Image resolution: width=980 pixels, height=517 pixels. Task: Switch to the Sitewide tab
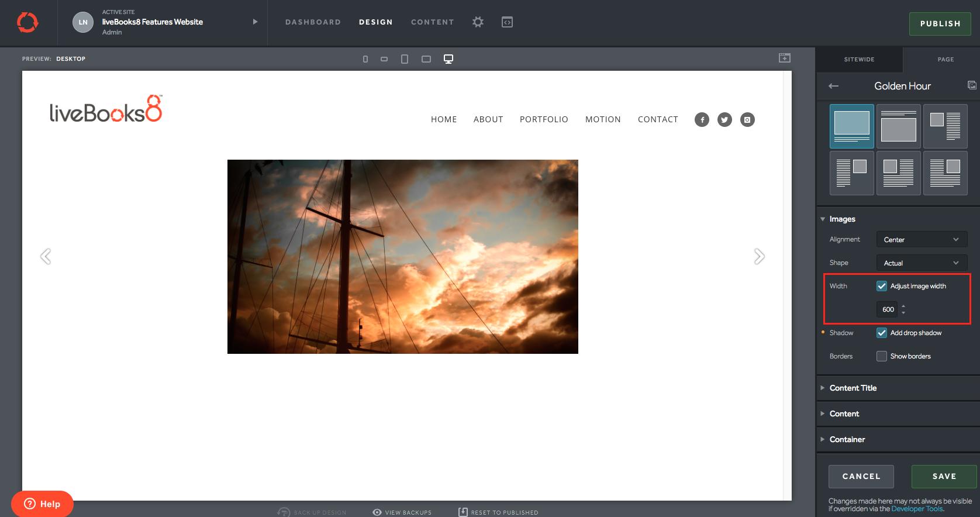pyautogui.click(x=859, y=60)
